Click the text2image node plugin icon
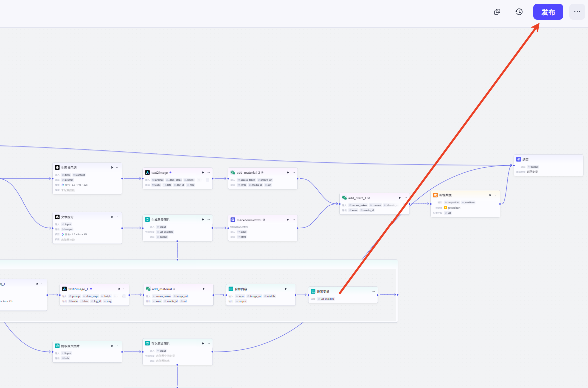This screenshot has width=588, height=388. pos(148,173)
